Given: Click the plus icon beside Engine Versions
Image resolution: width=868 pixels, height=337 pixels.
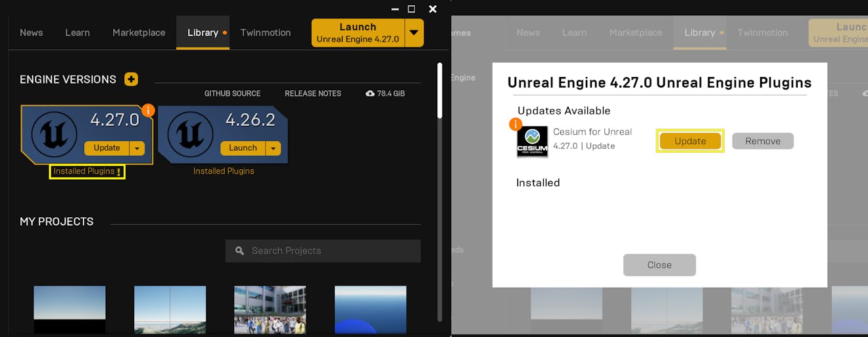Looking at the screenshot, I should [131, 80].
